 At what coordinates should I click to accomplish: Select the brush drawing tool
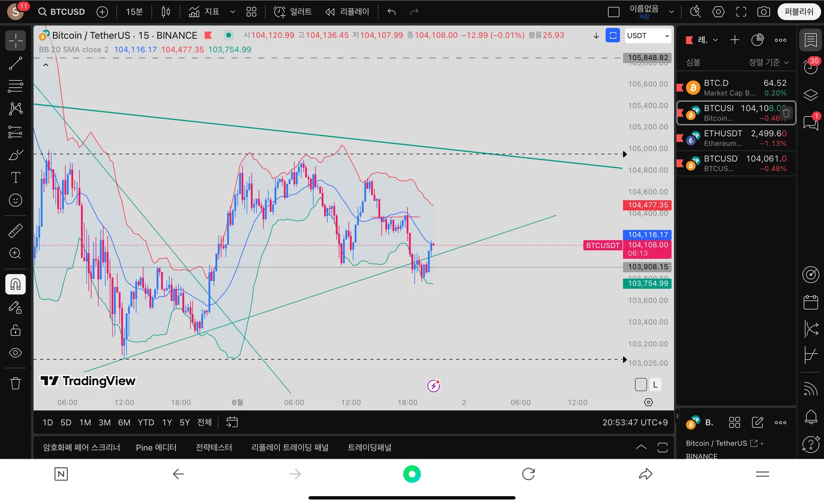(15, 154)
